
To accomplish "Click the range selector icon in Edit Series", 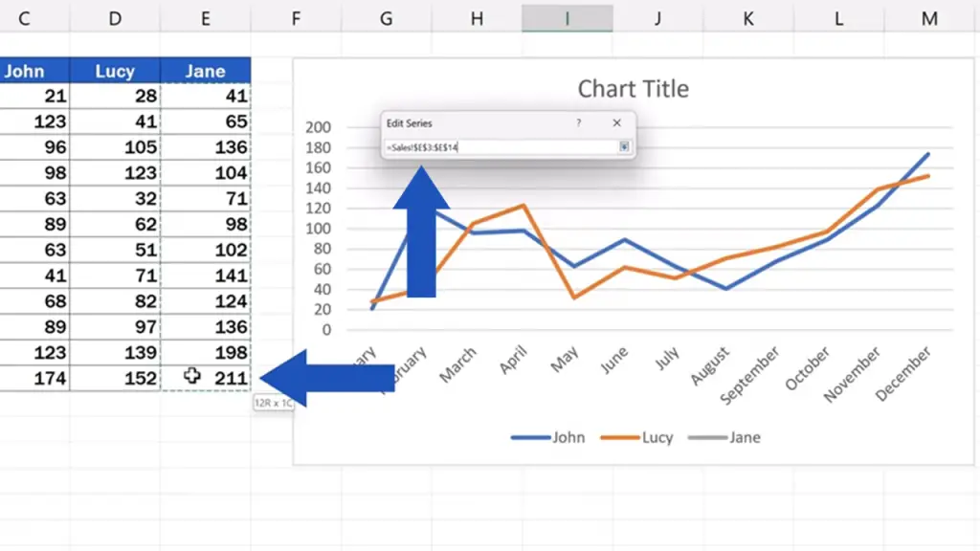I will pos(624,146).
